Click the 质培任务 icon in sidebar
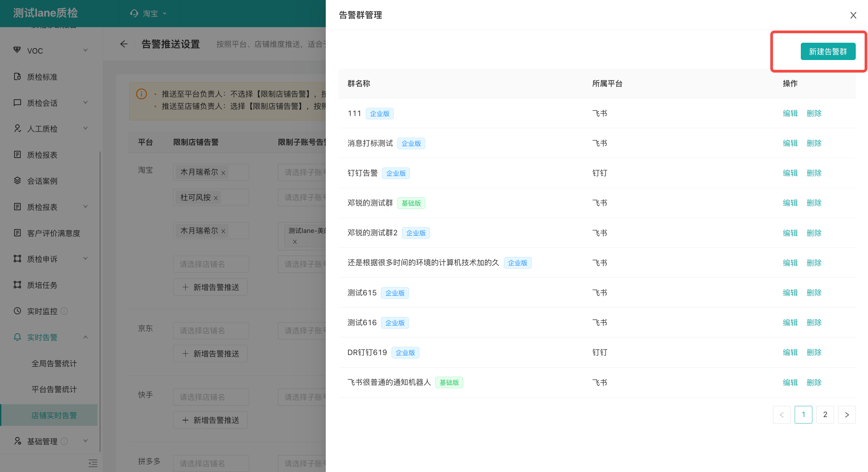This screenshot has height=472, width=868. coord(17,285)
